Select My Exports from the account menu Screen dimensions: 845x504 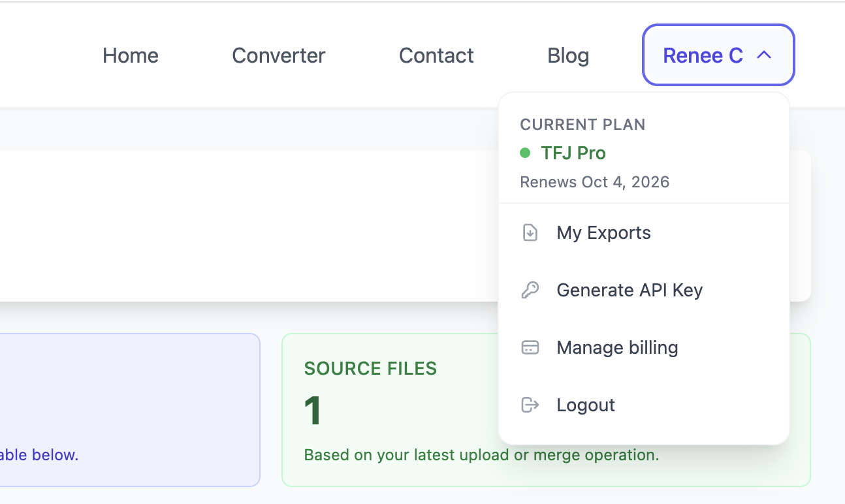[603, 232]
